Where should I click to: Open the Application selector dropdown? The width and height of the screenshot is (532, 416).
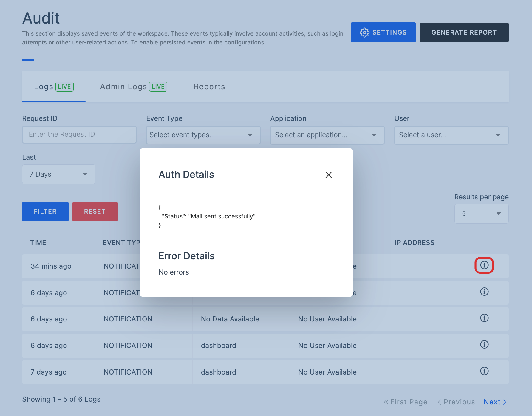point(327,135)
